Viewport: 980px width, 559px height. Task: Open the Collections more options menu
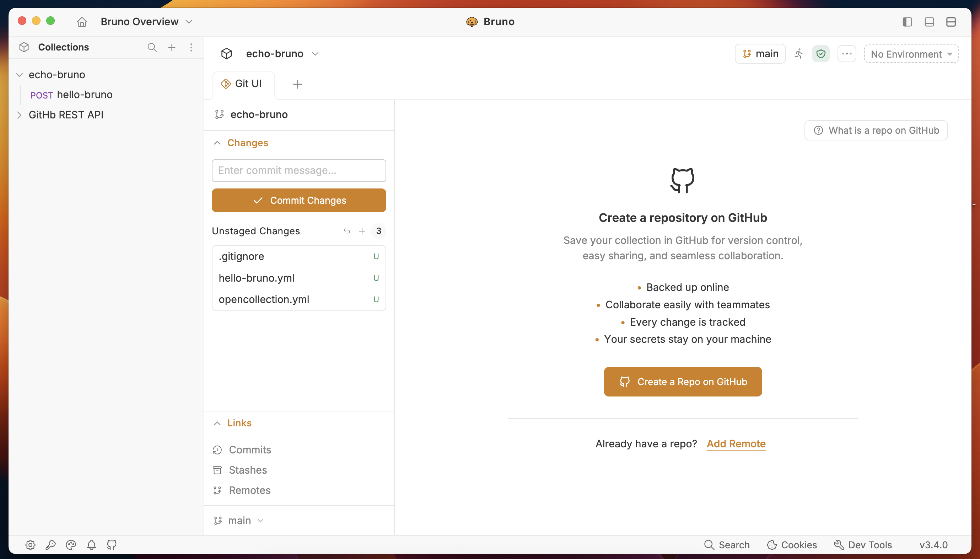pos(191,47)
